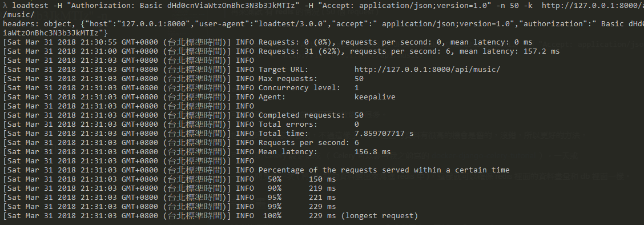This screenshot has width=644, height=225.
Task: Click the keepalive Agent value
Action: [375, 97]
